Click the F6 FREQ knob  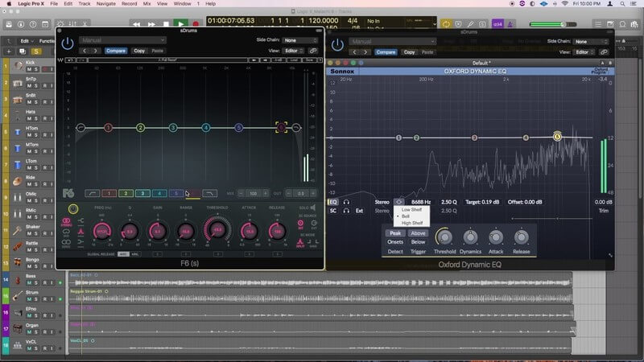tap(102, 232)
